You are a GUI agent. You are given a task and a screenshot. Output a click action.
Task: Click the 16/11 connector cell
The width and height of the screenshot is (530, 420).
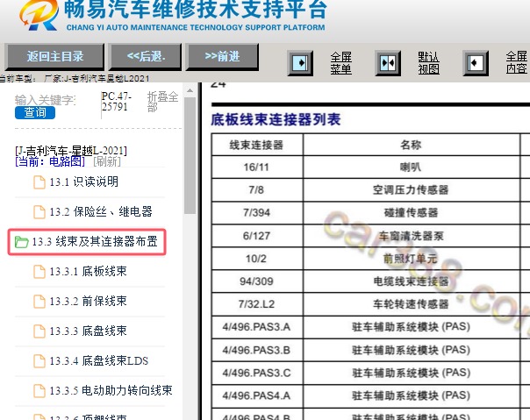coord(256,167)
